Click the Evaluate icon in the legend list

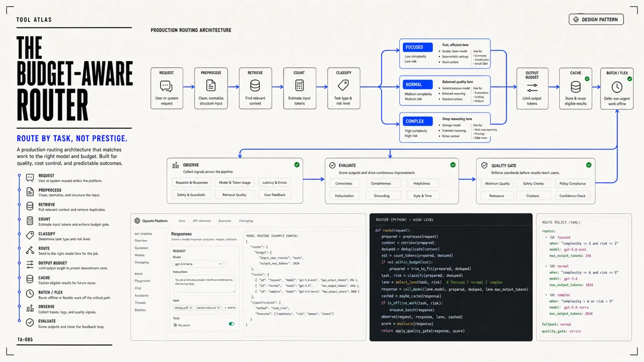point(30,323)
